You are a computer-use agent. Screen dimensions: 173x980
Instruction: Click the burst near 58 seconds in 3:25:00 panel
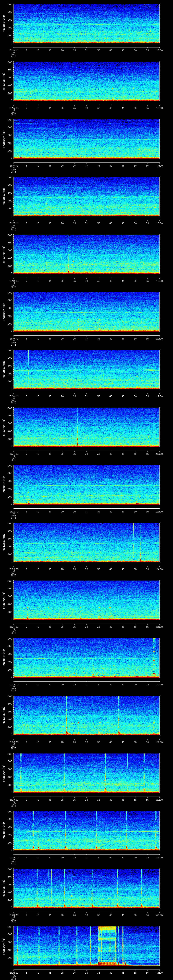click(154, 657)
